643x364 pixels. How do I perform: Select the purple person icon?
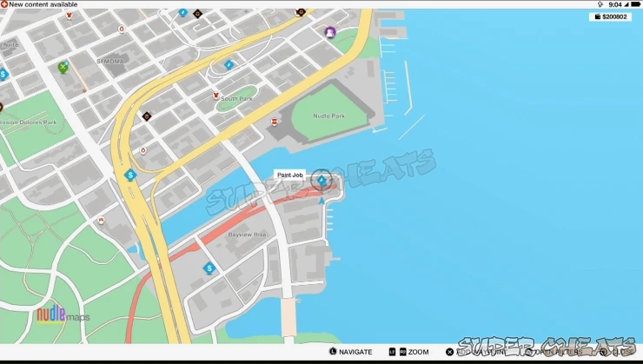pos(330,32)
